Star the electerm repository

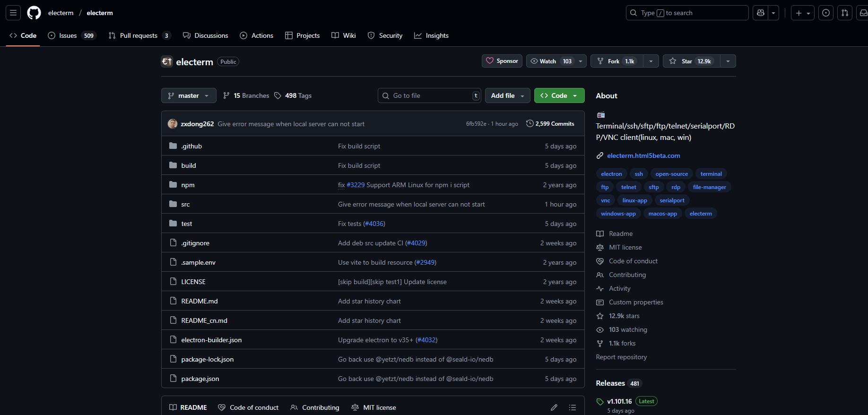click(692, 61)
